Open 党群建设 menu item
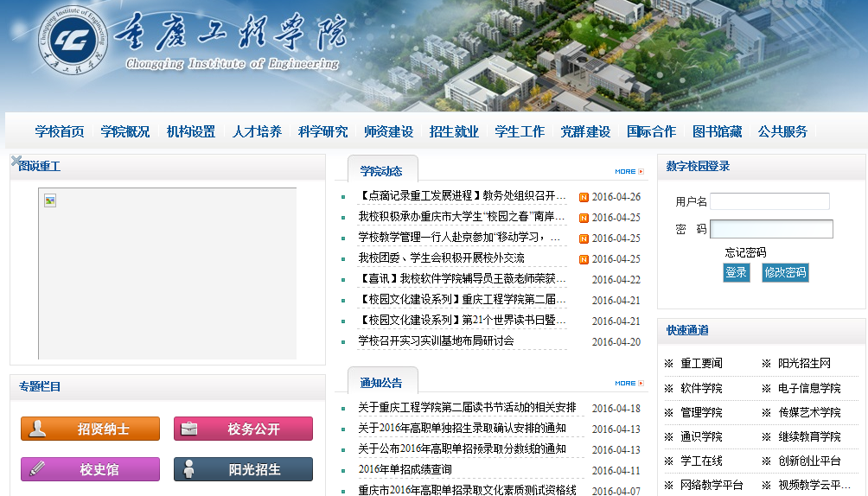Screen dimensions: 868x496 585,131
